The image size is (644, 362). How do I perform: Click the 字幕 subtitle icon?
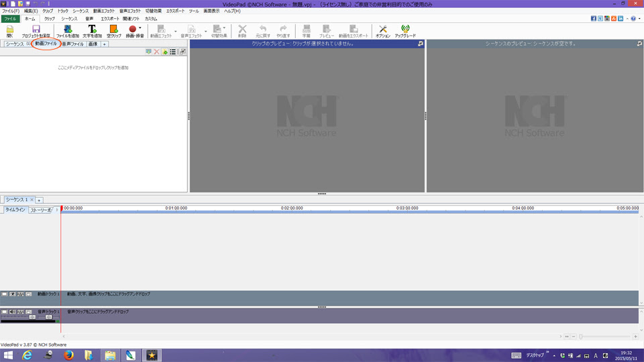coord(307,32)
